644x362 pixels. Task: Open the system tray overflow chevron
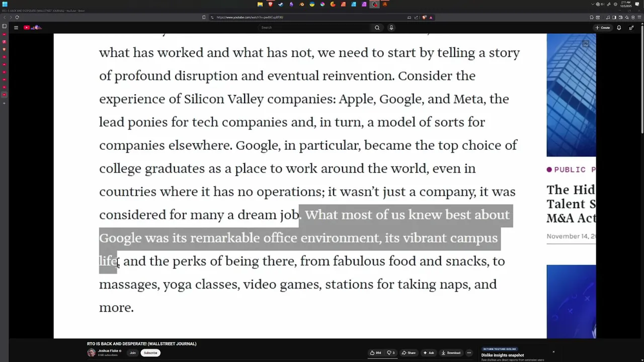[x=593, y=4]
